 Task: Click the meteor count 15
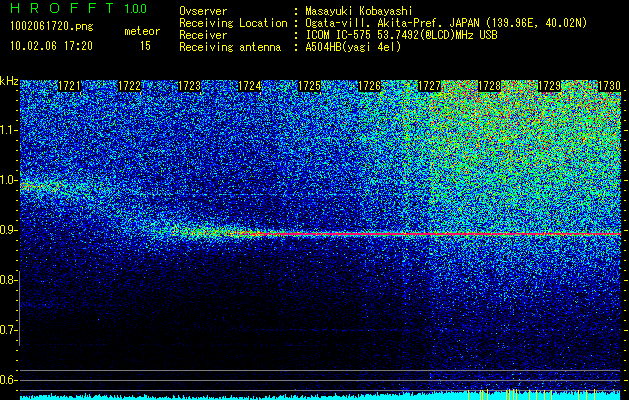point(145,46)
